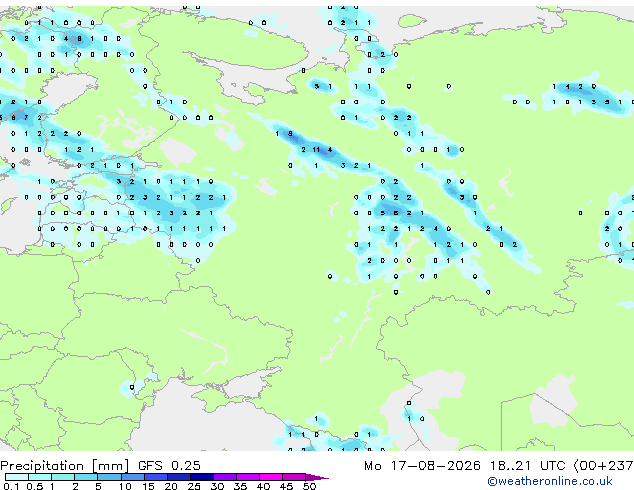
Task: Click the purple arrow tip past 50
Action: [317, 477]
